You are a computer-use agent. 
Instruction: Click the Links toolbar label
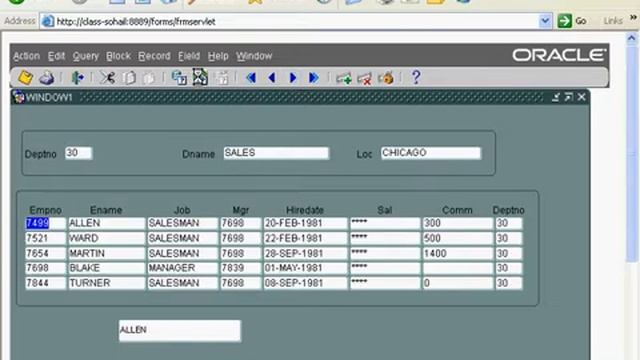click(613, 21)
